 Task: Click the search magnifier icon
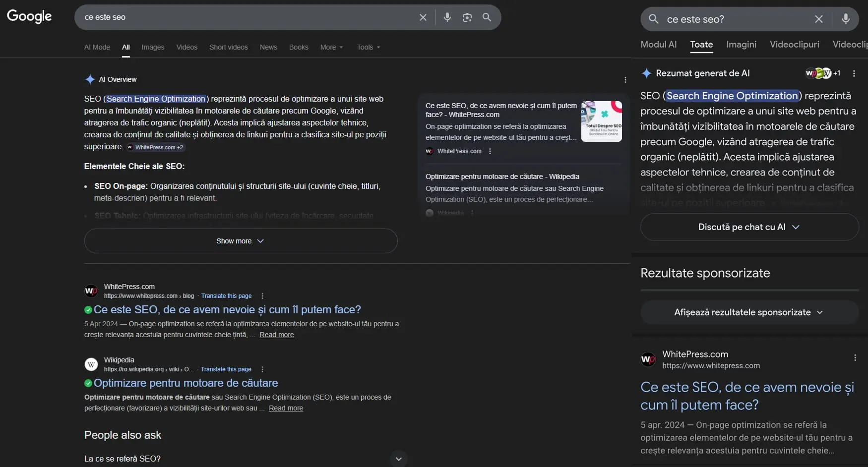(x=487, y=17)
